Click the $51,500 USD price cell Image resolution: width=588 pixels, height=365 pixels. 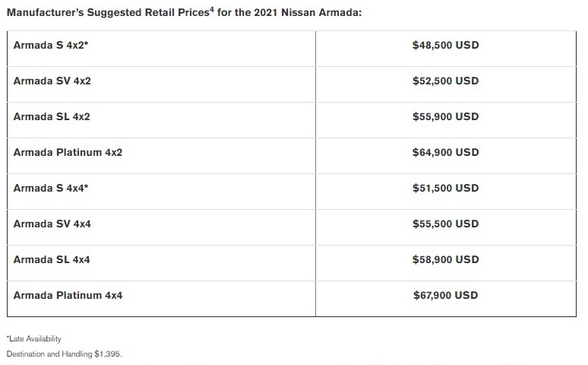pos(445,188)
